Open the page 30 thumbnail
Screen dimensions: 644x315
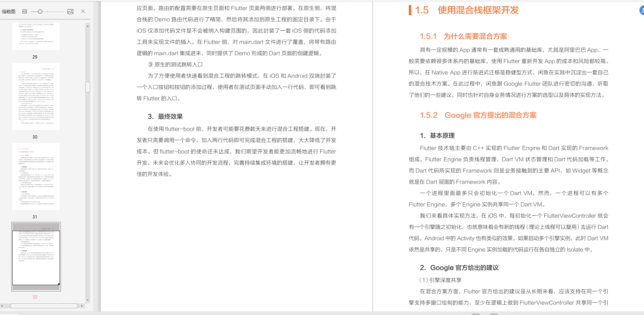pos(36,97)
